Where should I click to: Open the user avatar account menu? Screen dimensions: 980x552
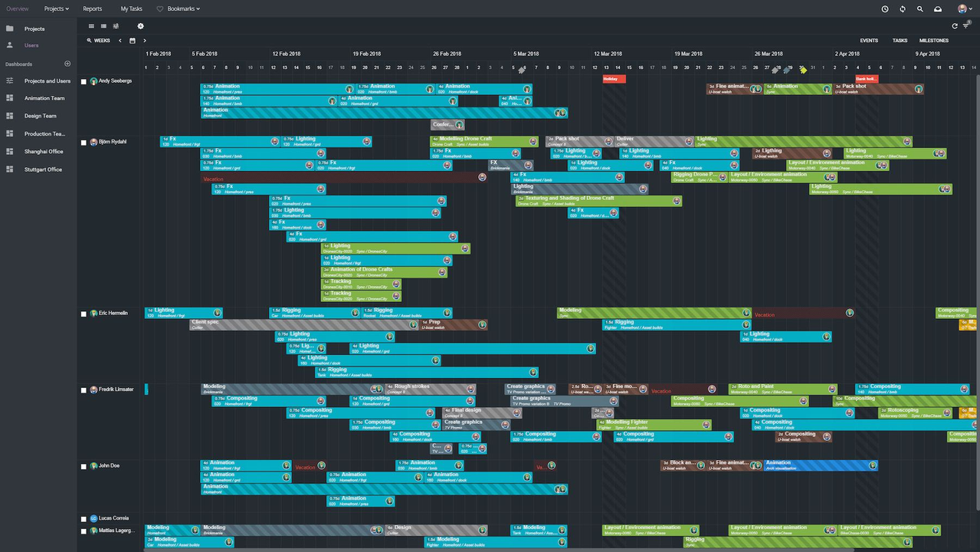(x=963, y=9)
